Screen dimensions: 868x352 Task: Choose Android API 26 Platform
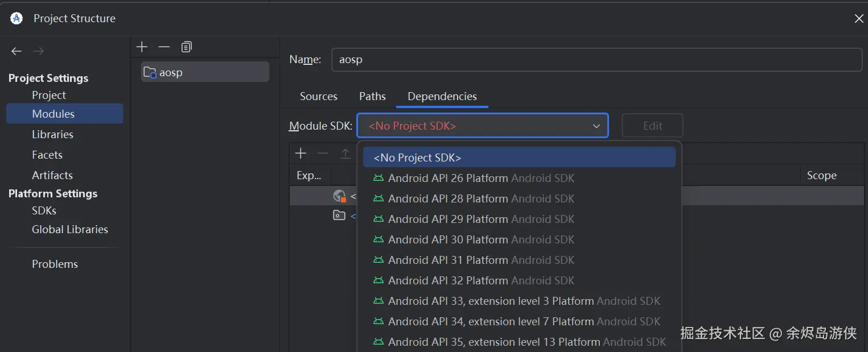click(x=519, y=178)
